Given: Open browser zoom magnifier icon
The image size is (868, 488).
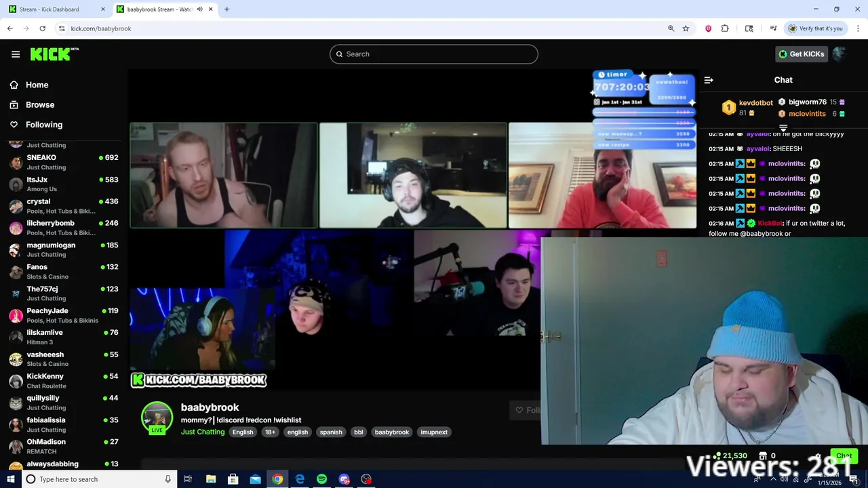Looking at the screenshot, I should (671, 28).
